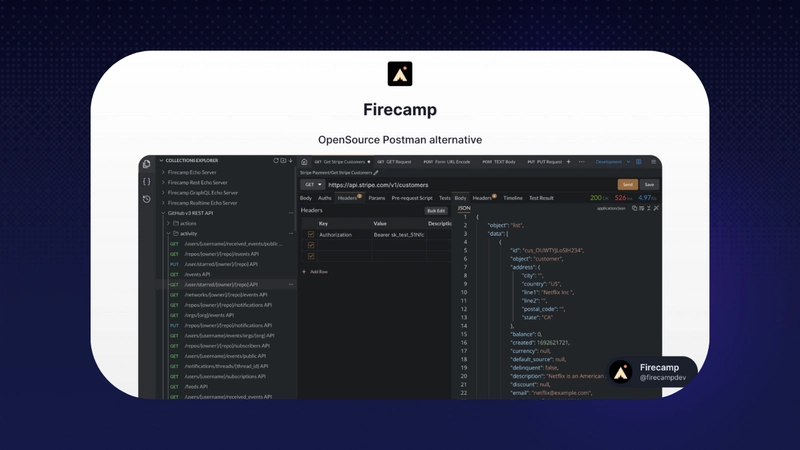The image size is (800, 450).
Task: Open the curly braces environment icon
Action: click(147, 181)
